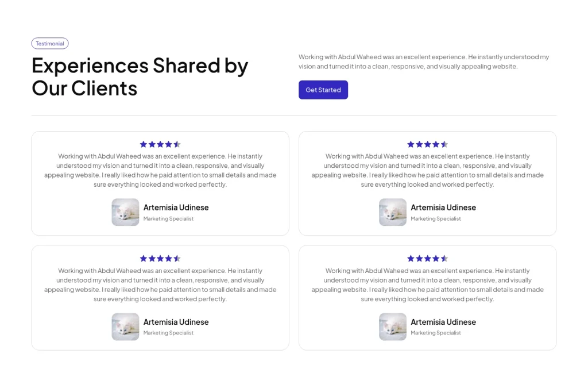Click Marketing Specialist under the bottom-left card name

coord(168,333)
